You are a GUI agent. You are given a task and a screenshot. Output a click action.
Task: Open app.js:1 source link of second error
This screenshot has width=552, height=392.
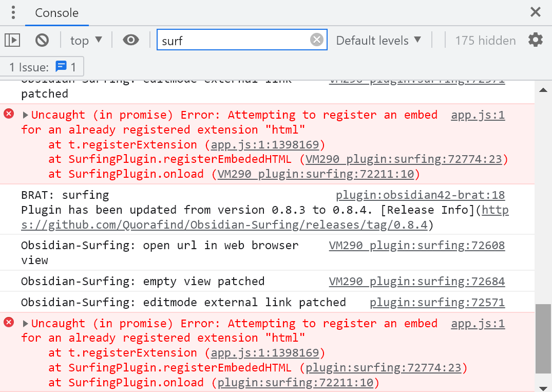coord(478,324)
